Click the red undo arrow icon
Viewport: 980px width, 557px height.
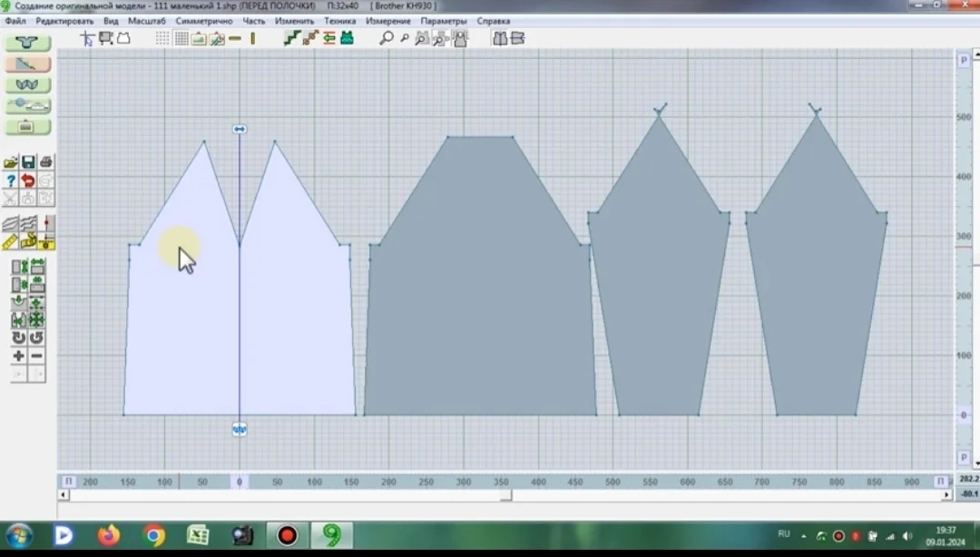[28, 181]
